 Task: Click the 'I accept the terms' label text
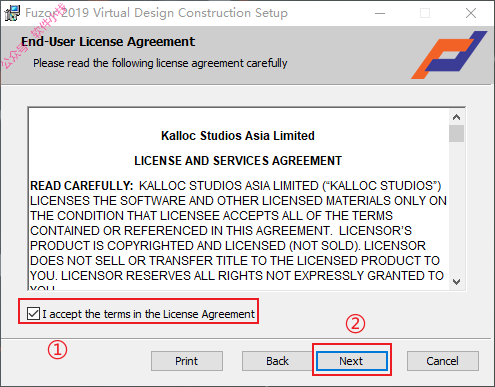(x=148, y=314)
